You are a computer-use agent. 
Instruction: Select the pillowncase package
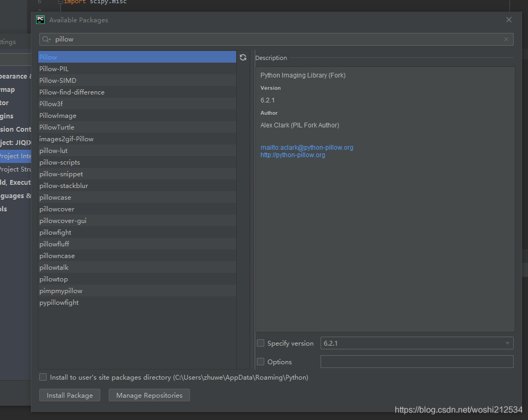(137, 255)
